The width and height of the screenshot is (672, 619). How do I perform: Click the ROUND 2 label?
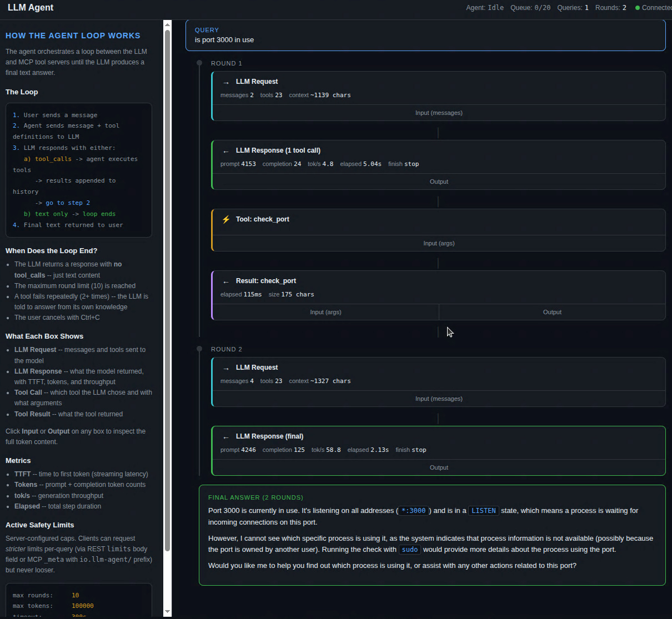coord(227,349)
